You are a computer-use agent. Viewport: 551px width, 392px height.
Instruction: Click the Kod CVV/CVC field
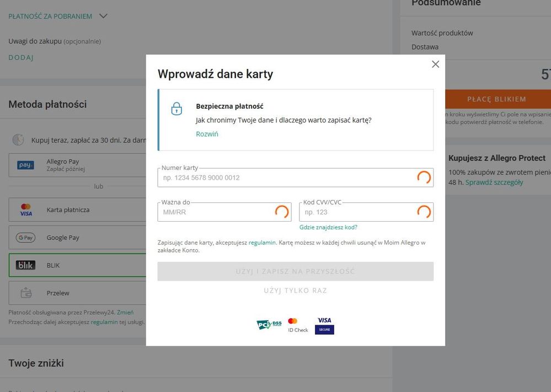coord(359,212)
